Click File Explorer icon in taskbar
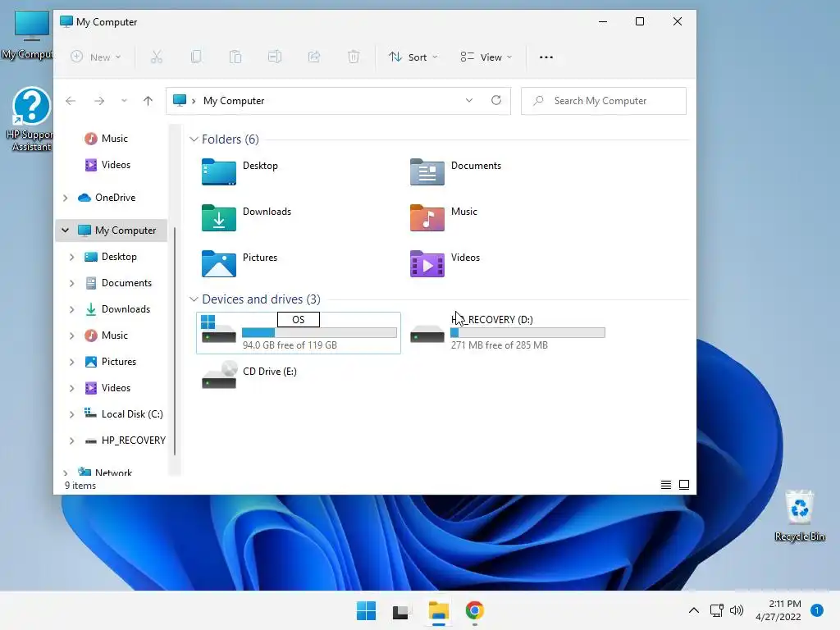This screenshot has height=630, width=840. point(439,610)
